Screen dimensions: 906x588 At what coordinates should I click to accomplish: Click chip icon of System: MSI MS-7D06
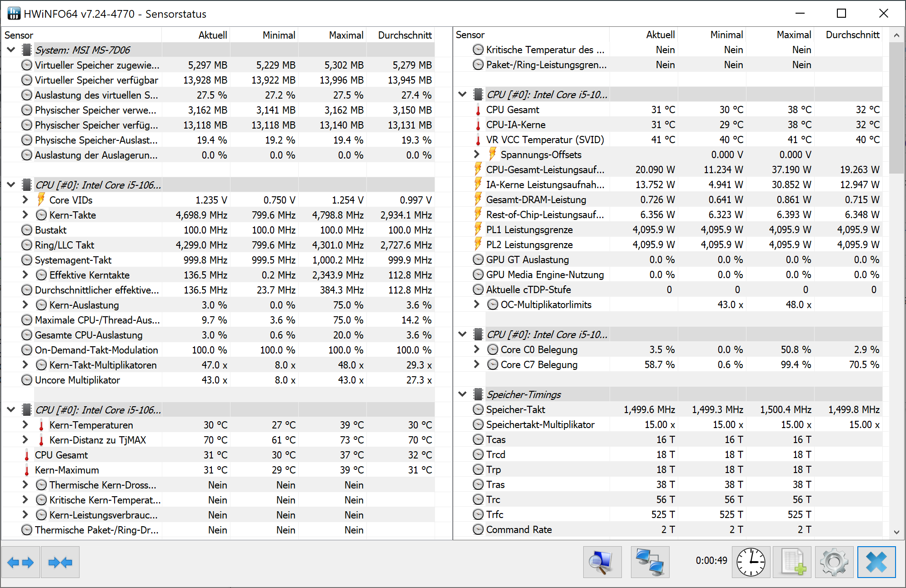(27, 50)
